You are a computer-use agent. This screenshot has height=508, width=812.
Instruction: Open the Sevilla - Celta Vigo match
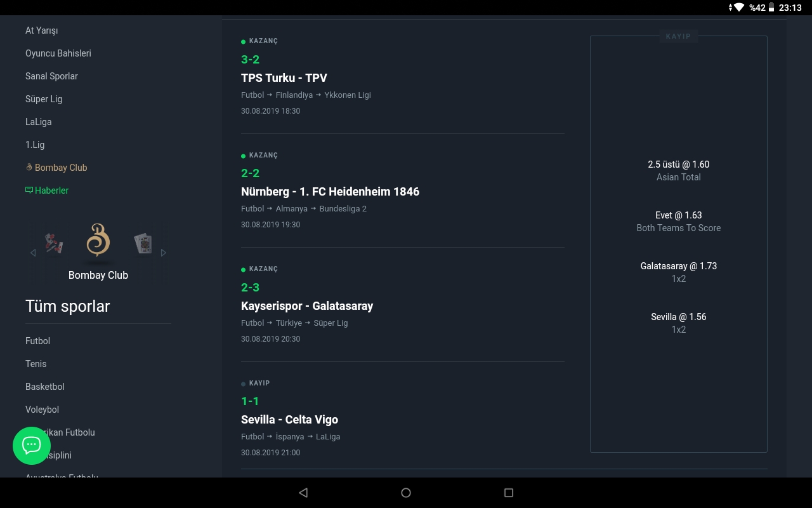pyautogui.click(x=289, y=420)
